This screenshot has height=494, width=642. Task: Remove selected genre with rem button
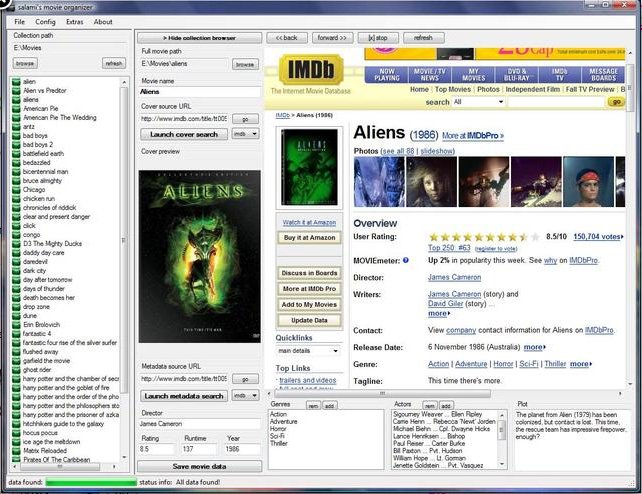pos(314,406)
